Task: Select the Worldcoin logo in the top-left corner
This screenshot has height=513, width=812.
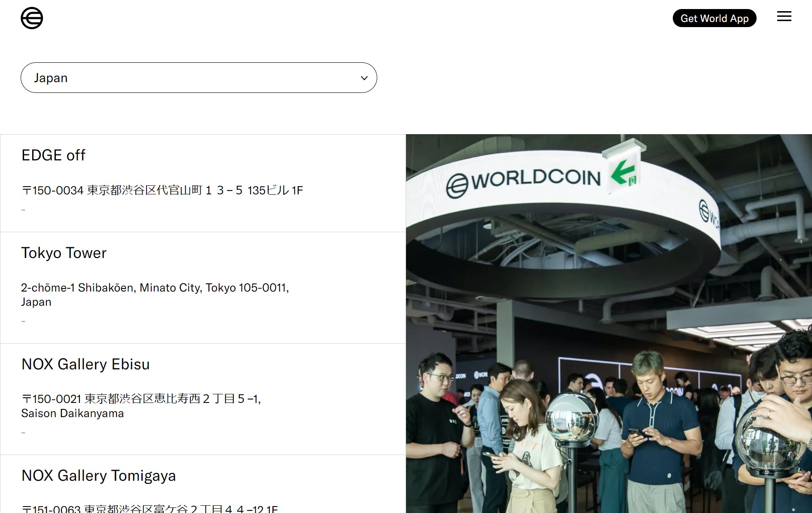Action: [32, 18]
